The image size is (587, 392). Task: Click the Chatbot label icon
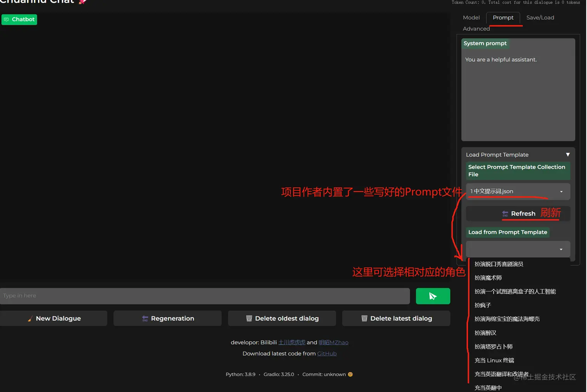click(6, 19)
